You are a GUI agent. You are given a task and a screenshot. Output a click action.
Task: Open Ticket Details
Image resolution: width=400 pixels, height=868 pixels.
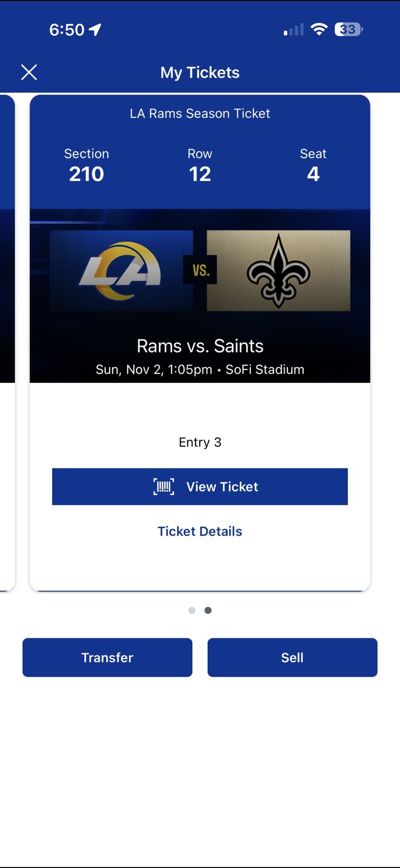coord(200,531)
